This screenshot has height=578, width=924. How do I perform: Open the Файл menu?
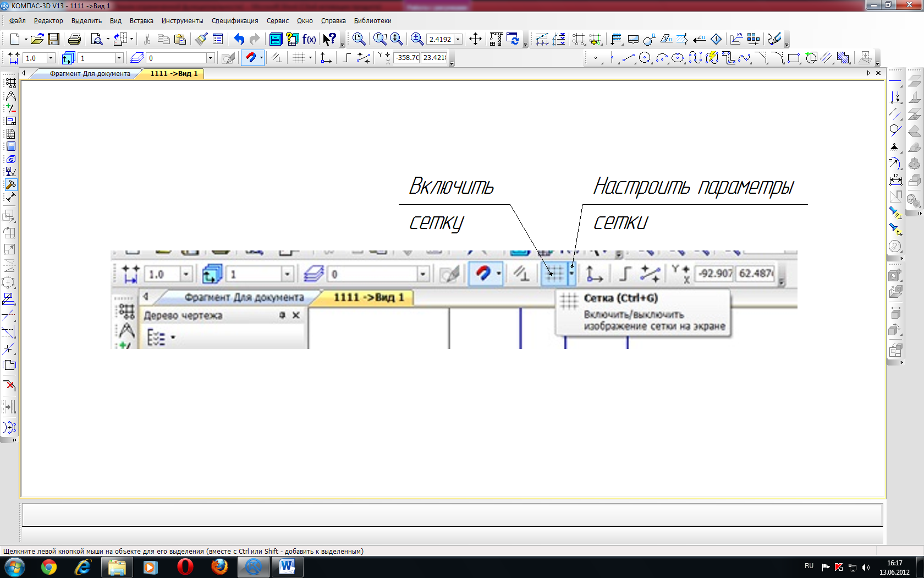coord(18,21)
